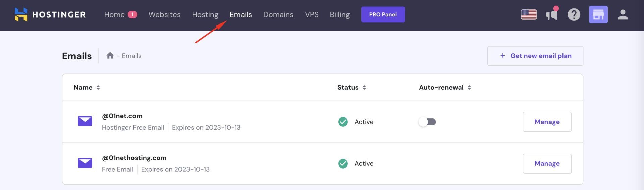Select the Emails menu item
644x190 pixels.
tap(240, 14)
